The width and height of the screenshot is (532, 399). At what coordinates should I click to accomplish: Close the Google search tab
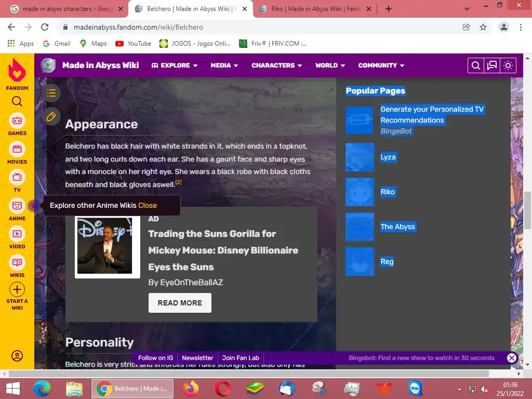[121, 9]
